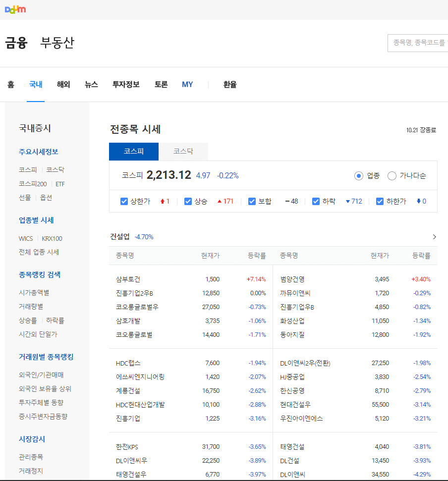The height and width of the screenshot is (481, 448).
Task: Select the 가나다순 radio button
Action: 392,176
